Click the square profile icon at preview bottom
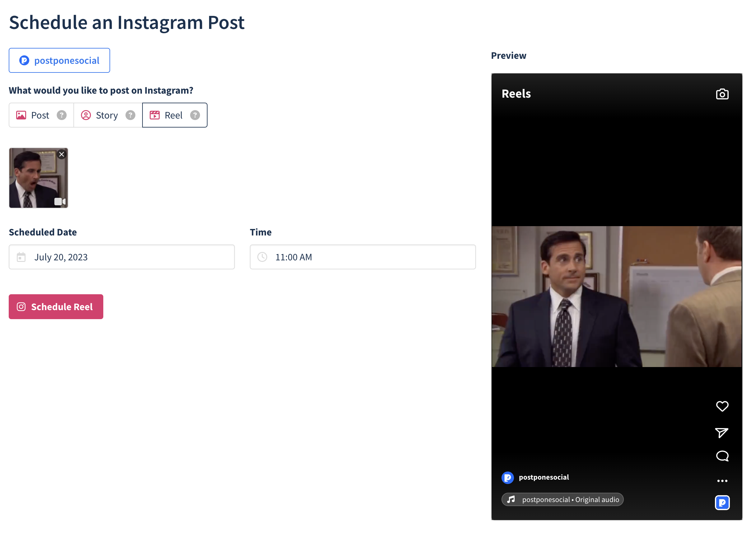756x535 pixels. pos(722,502)
